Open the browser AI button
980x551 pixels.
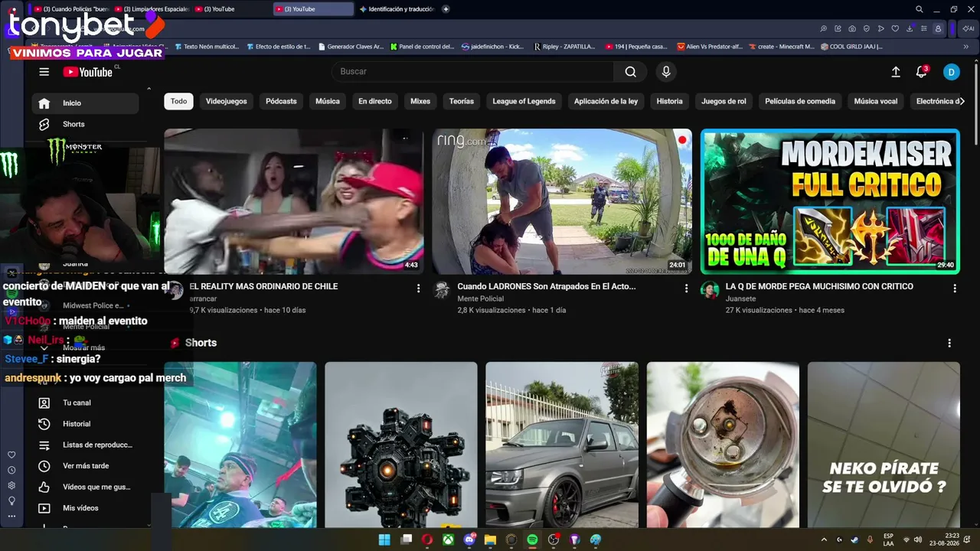(x=969, y=28)
